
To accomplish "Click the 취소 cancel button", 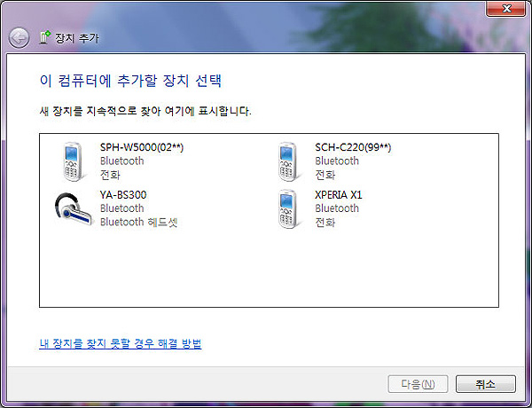I will pyautogui.click(x=486, y=384).
